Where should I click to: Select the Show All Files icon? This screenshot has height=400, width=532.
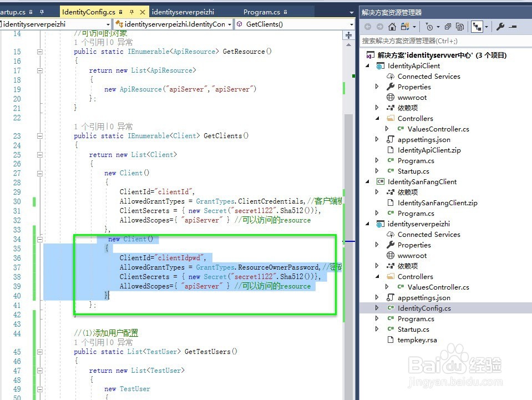459,26
